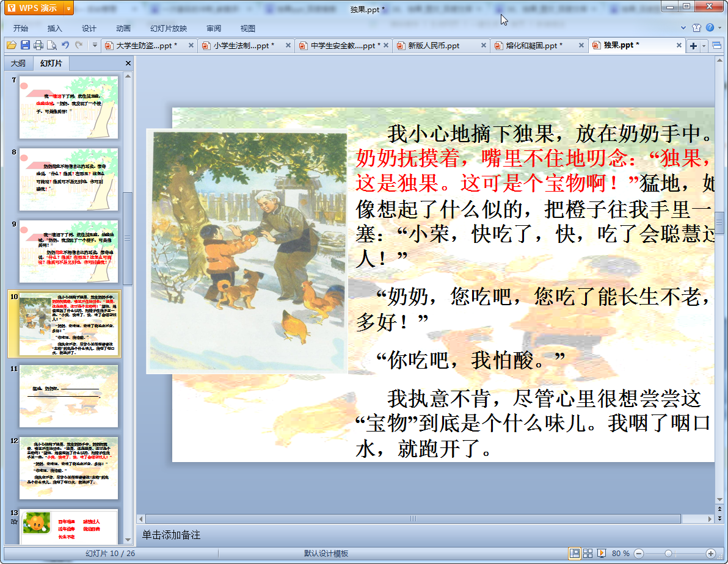728x564 pixels.
Task: Click the ribbon collapse chevron icon
Action: point(683,28)
